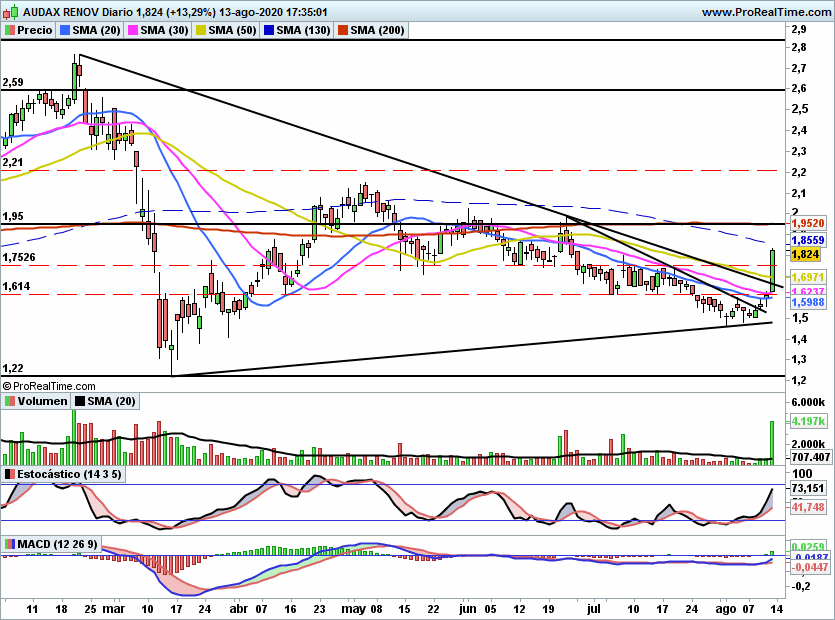This screenshot has width=835, height=620.
Task: Click the yellow SMA (50) legend swatch
Action: tap(201, 30)
